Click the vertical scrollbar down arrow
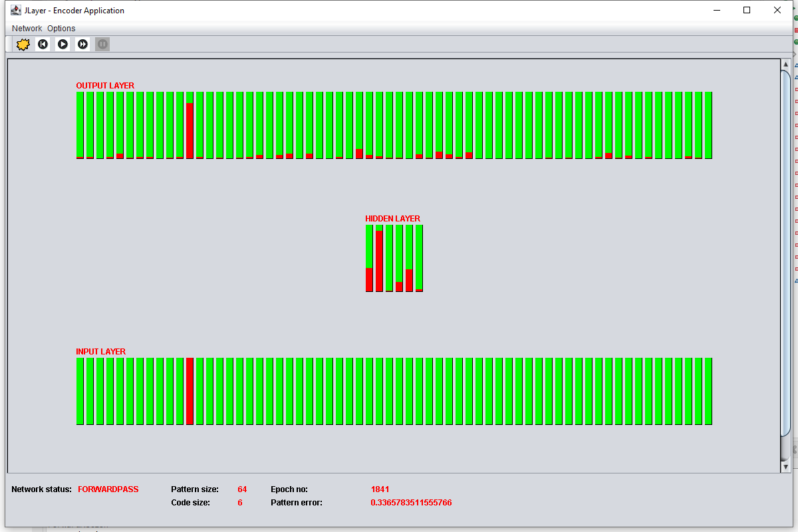Viewport: 798px width, 532px height. pos(785,467)
